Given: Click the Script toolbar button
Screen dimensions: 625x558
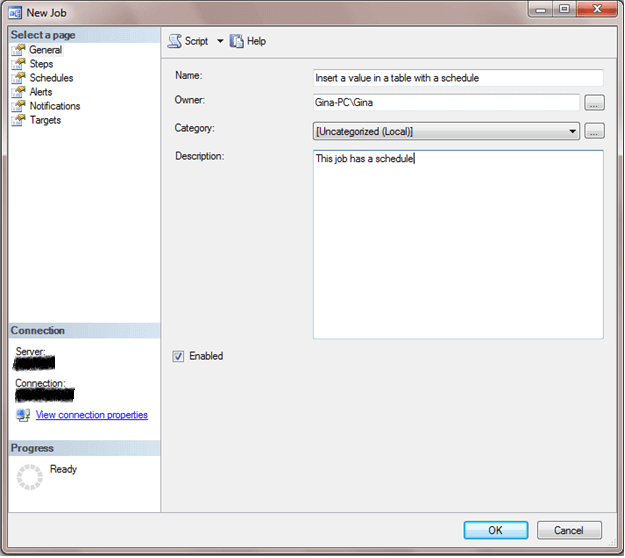Looking at the screenshot, I should (188, 41).
